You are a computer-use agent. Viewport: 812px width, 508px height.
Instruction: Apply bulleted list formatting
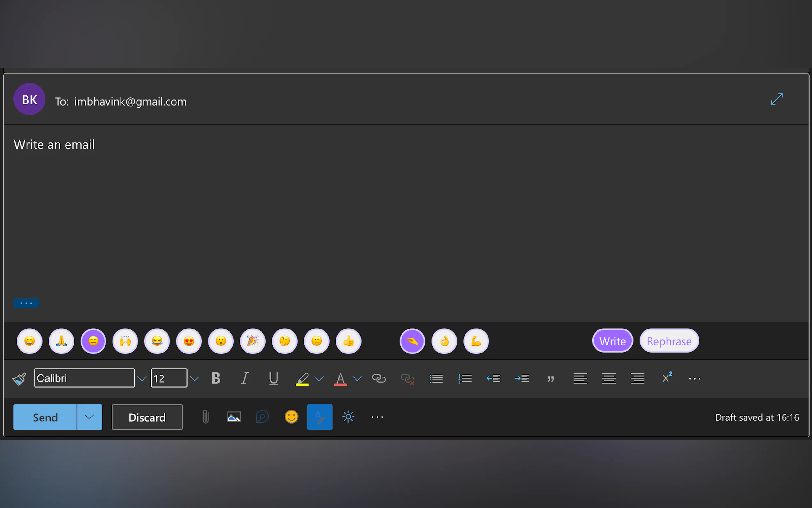click(x=436, y=379)
